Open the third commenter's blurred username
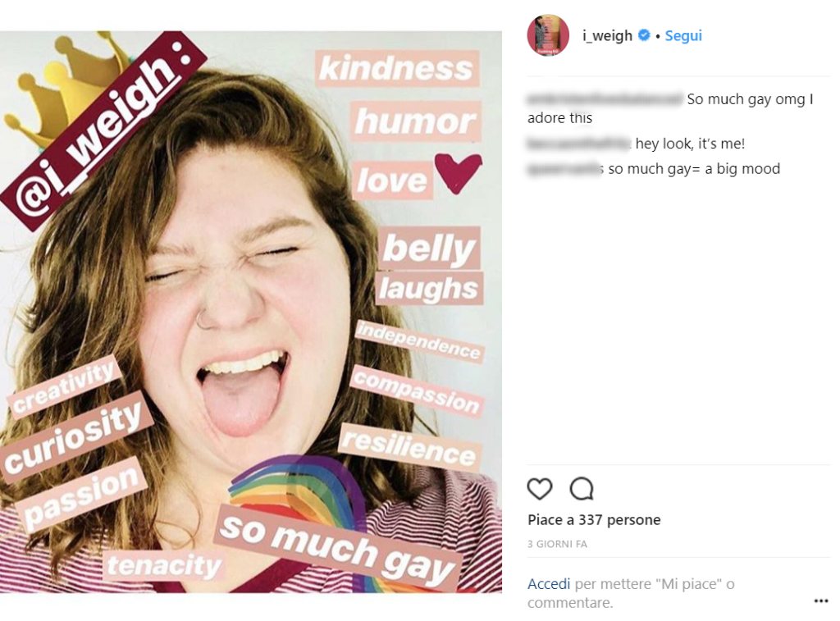 [x=565, y=169]
